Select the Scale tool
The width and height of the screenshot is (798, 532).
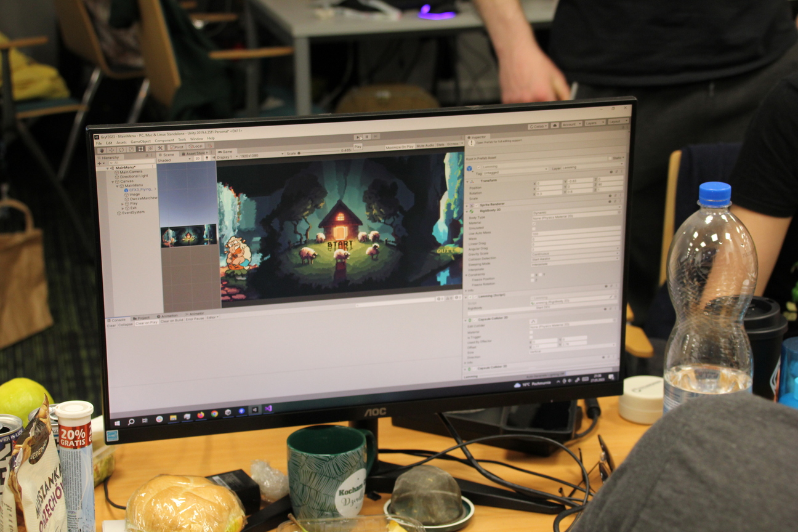click(x=131, y=149)
